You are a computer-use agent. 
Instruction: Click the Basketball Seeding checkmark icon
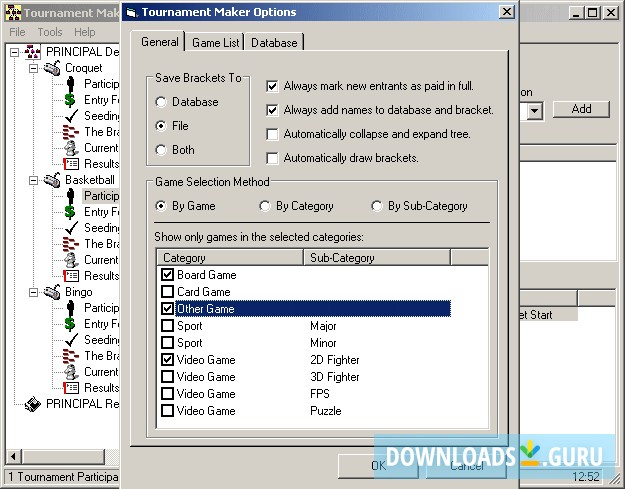click(71, 228)
